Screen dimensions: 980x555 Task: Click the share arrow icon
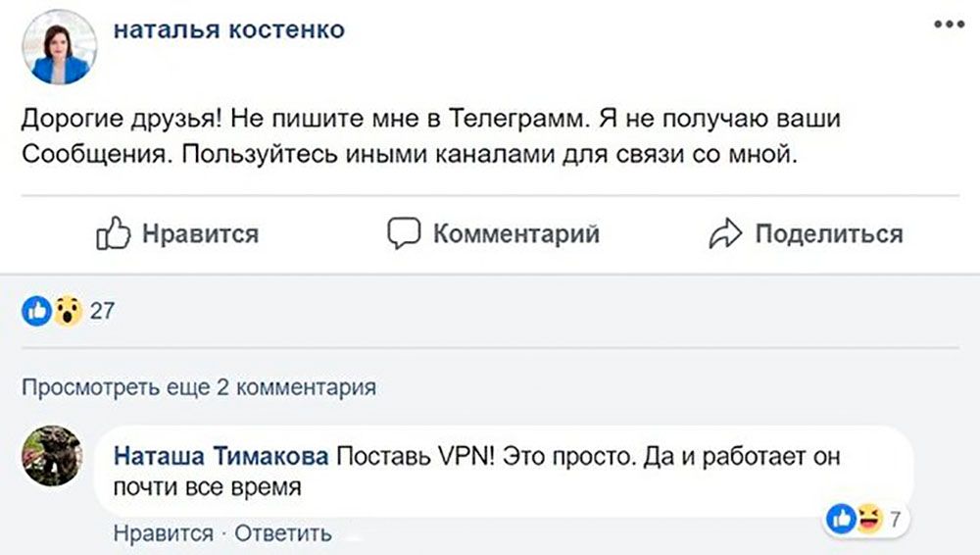pyautogui.click(x=725, y=234)
